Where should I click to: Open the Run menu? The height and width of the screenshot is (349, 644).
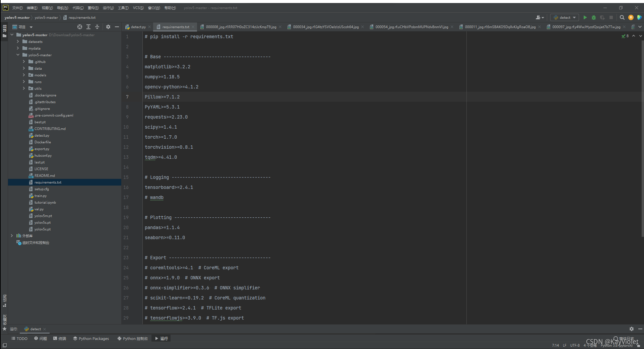point(108,8)
